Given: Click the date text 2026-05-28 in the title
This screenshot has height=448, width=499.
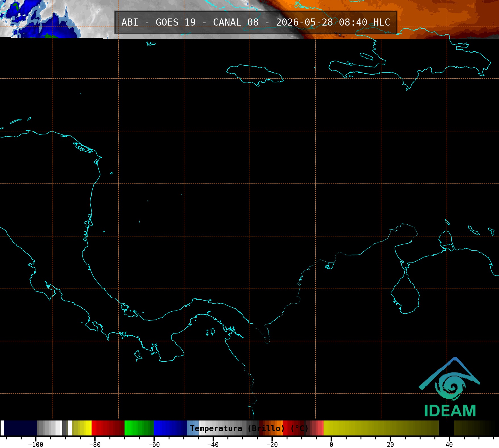Looking at the screenshot, I should (x=304, y=22).
